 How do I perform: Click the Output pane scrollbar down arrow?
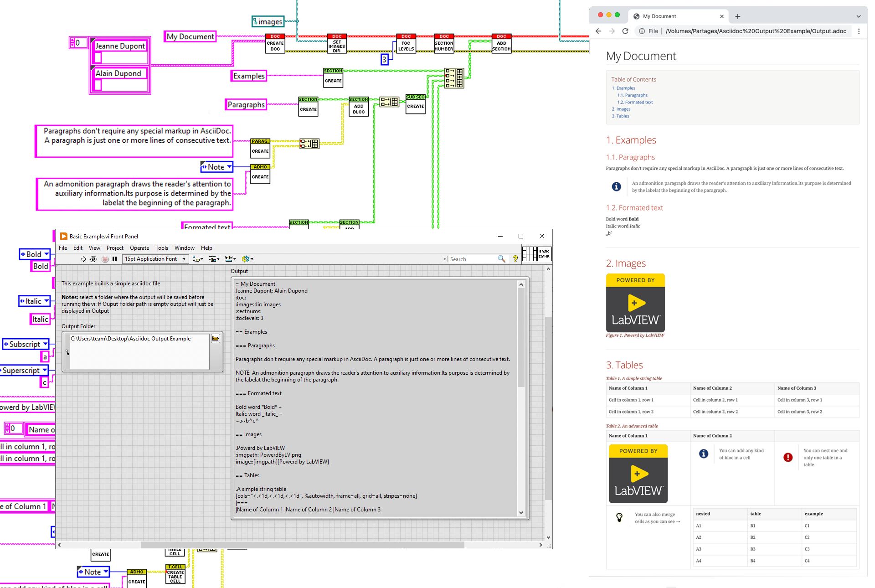click(x=521, y=512)
